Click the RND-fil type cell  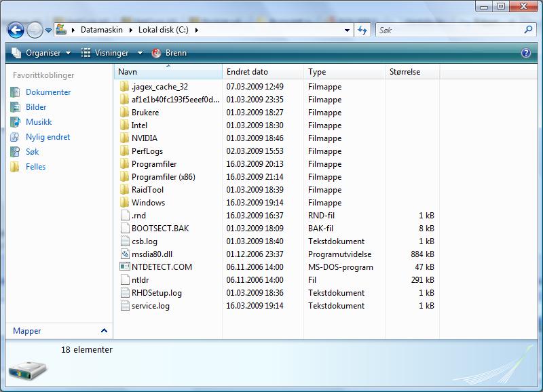pos(321,216)
